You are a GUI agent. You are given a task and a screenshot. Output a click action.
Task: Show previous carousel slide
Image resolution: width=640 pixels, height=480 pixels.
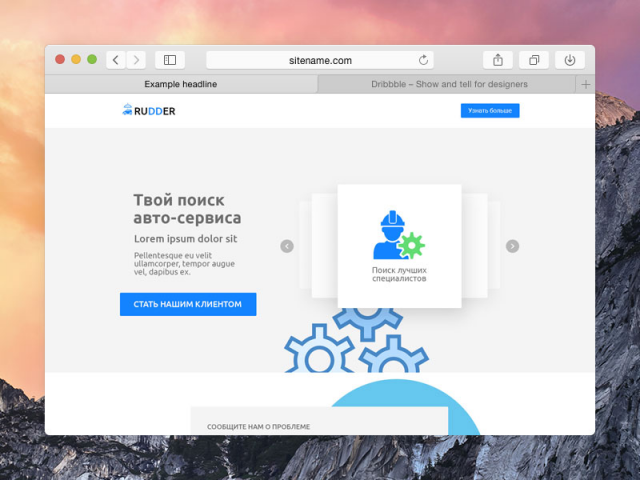pos(287,246)
